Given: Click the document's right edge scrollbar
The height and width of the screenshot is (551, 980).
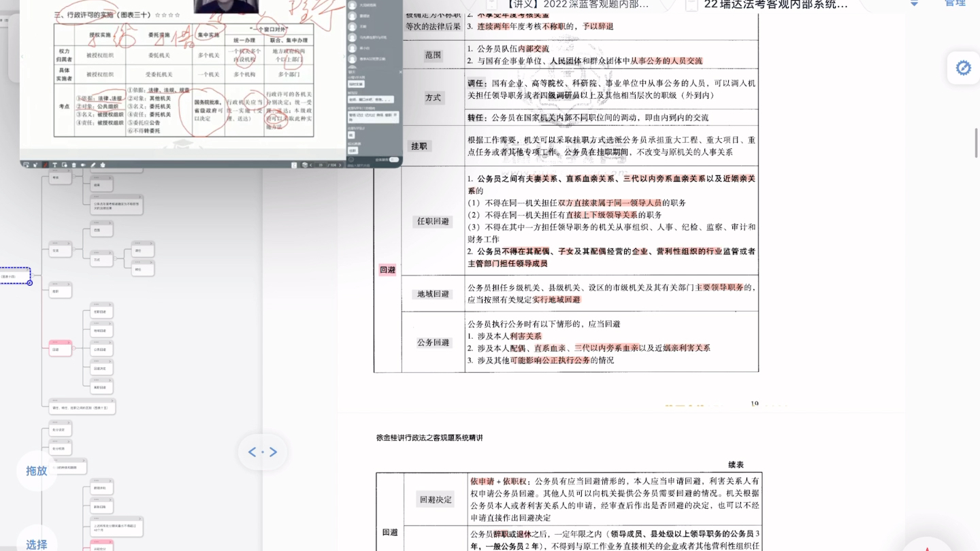Looking at the screenshot, I should 976,143.
